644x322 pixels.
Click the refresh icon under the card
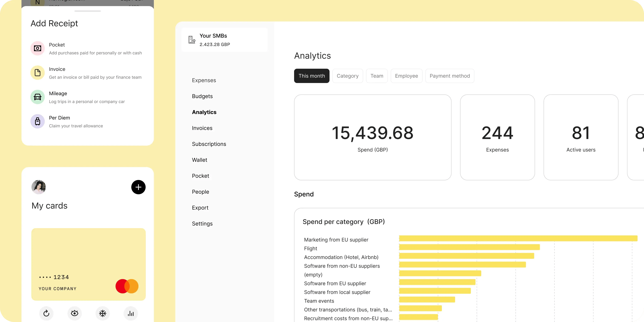pyautogui.click(x=46, y=313)
